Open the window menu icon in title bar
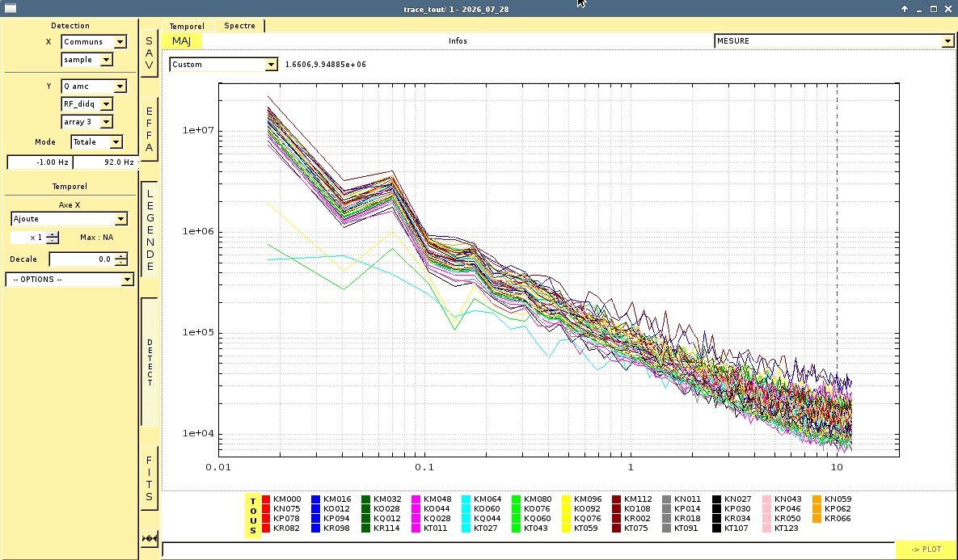The height and width of the screenshot is (560, 958). [10, 9]
